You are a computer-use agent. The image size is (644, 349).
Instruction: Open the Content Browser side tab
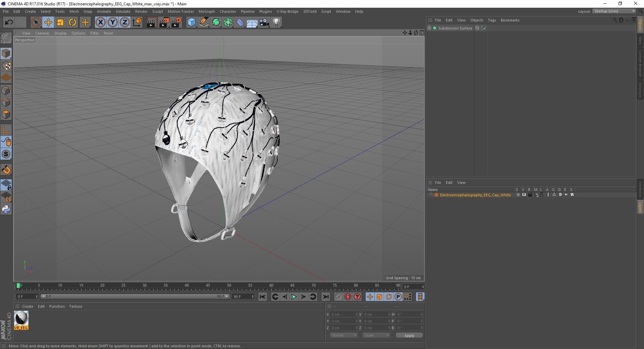tap(640, 63)
